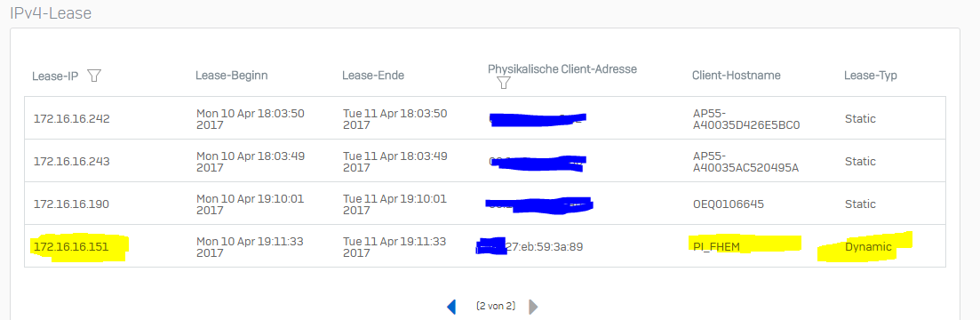Select the lease IP 172.16.16.190
Image resolution: width=980 pixels, height=320 pixels.
[x=70, y=204]
